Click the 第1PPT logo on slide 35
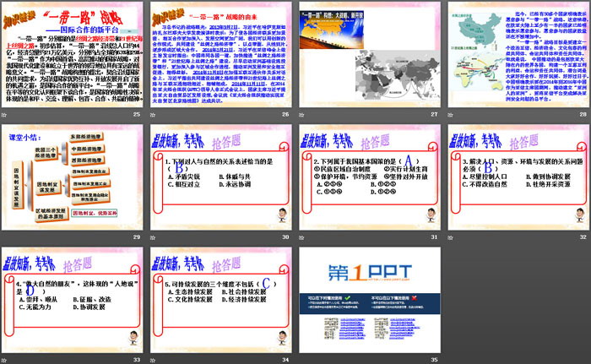Image resolution: width=591 pixels, height=364 pixels. (370, 272)
